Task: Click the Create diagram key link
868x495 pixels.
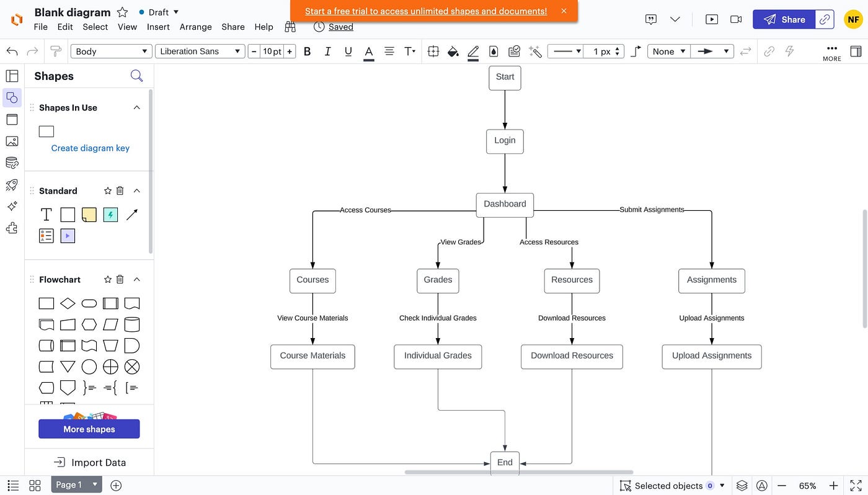Action: pyautogui.click(x=90, y=148)
